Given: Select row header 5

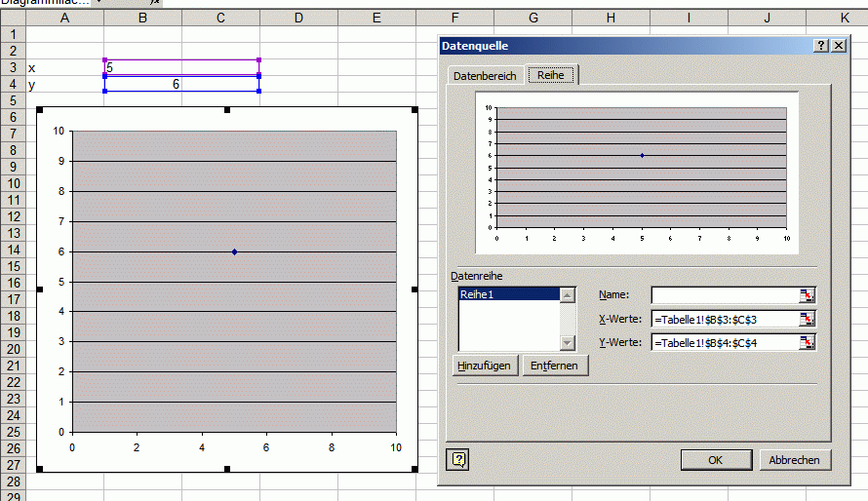Looking at the screenshot, I should point(14,100).
